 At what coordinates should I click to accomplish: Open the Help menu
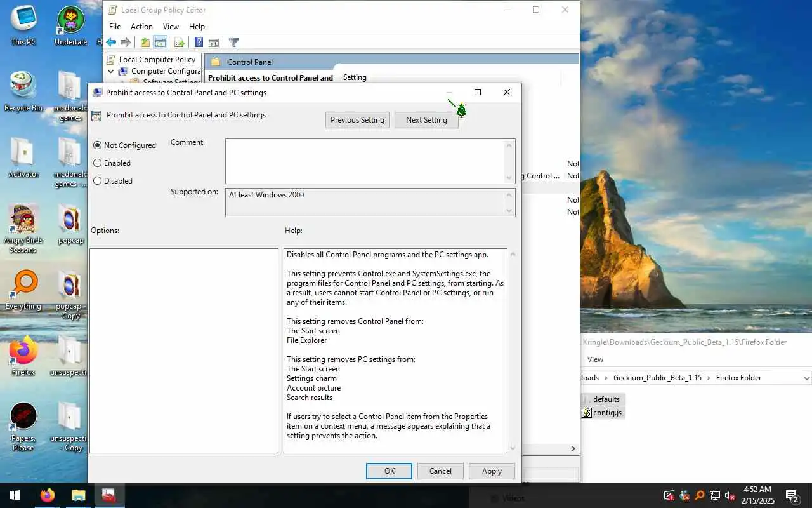point(197,27)
